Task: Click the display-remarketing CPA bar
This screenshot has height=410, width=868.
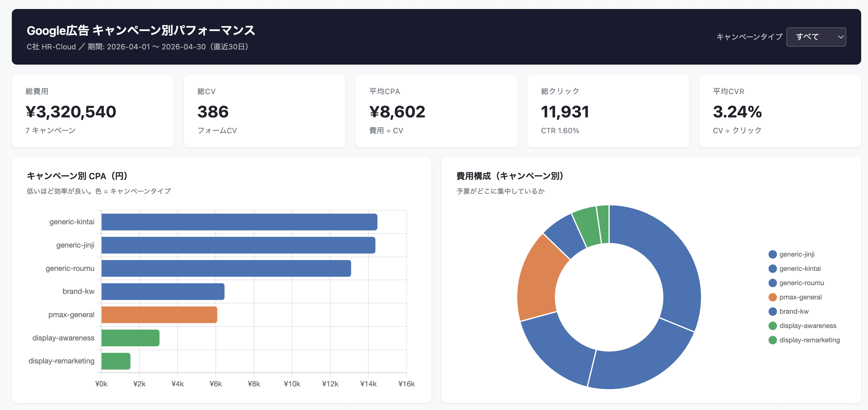Action: pos(116,361)
